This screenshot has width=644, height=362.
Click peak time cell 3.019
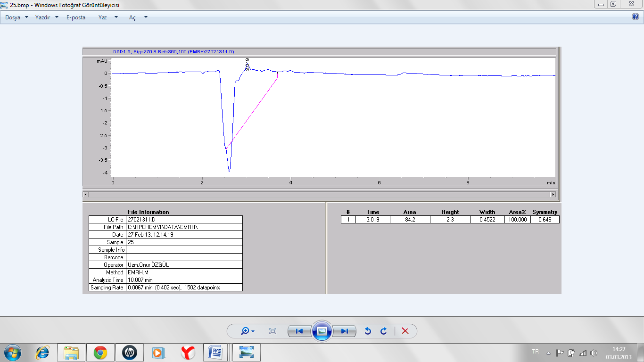coord(372,220)
